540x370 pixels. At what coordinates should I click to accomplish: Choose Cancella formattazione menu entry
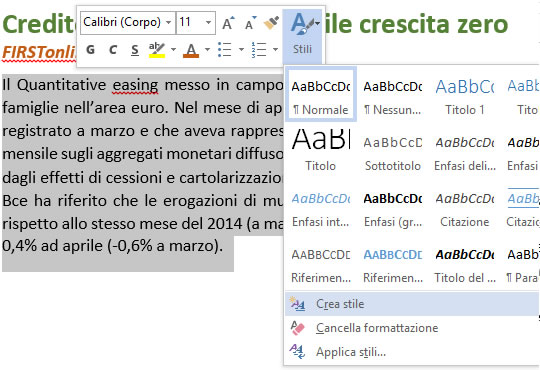[412, 328]
